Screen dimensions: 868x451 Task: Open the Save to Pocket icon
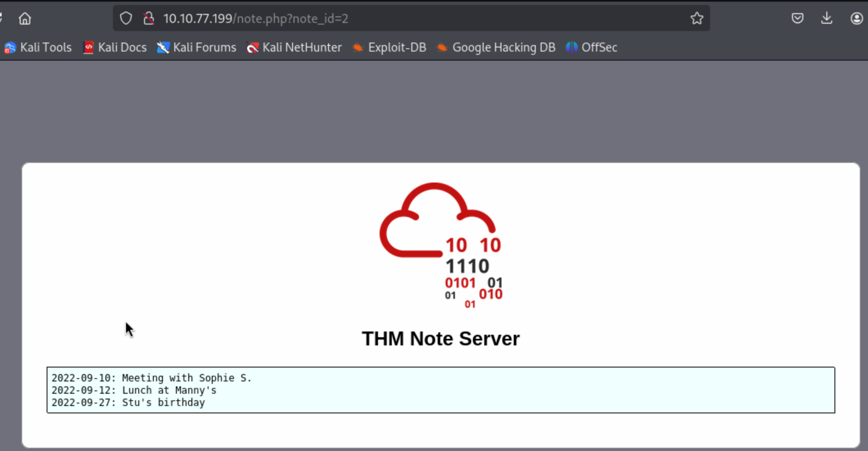[x=797, y=18]
